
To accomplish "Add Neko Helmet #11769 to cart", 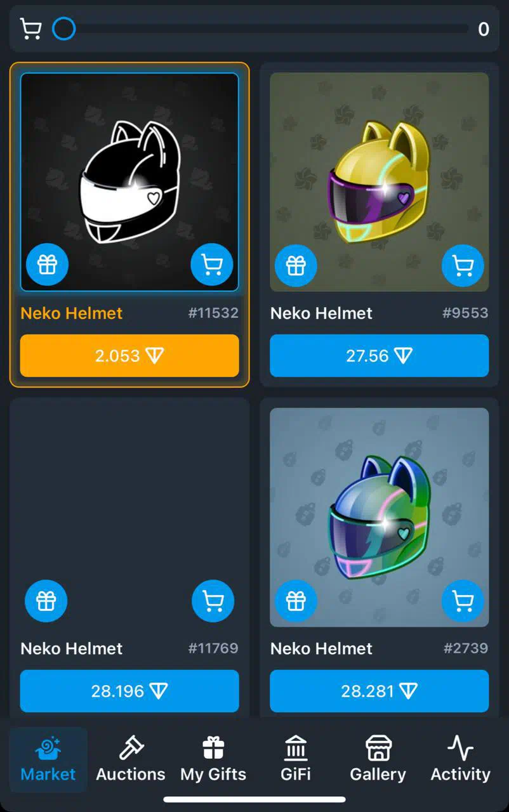I will click(213, 600).
